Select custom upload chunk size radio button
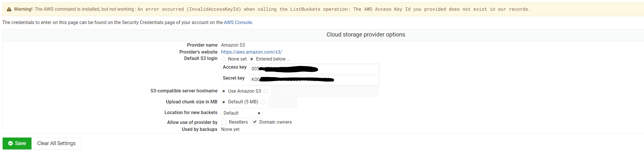Screen dimensions: 644x150 pyautogui.click(x=263, y=102)
